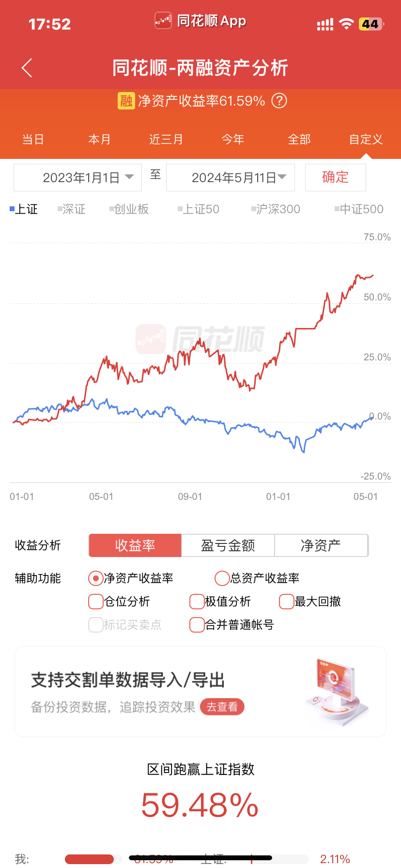The height and width of the screenshot is (868, 401).
Task: Tap the 去查看 link button
Action: (x=223, y=707)
